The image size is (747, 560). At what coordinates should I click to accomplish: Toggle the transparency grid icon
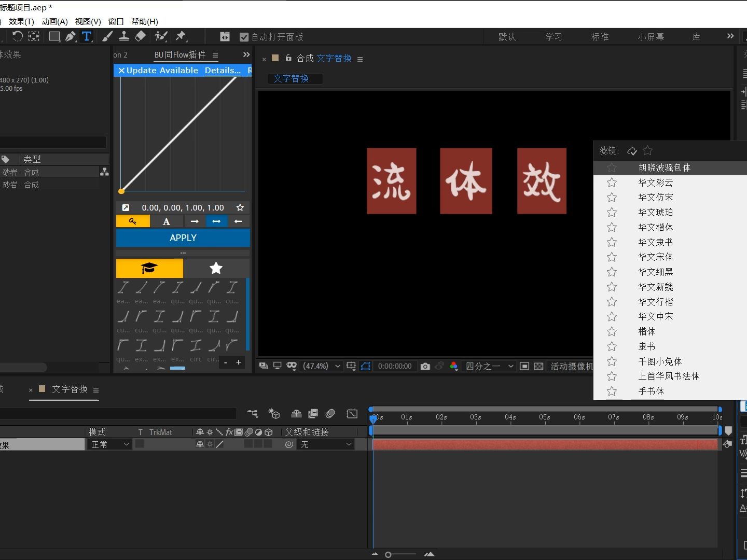click(x=538, y=366)
